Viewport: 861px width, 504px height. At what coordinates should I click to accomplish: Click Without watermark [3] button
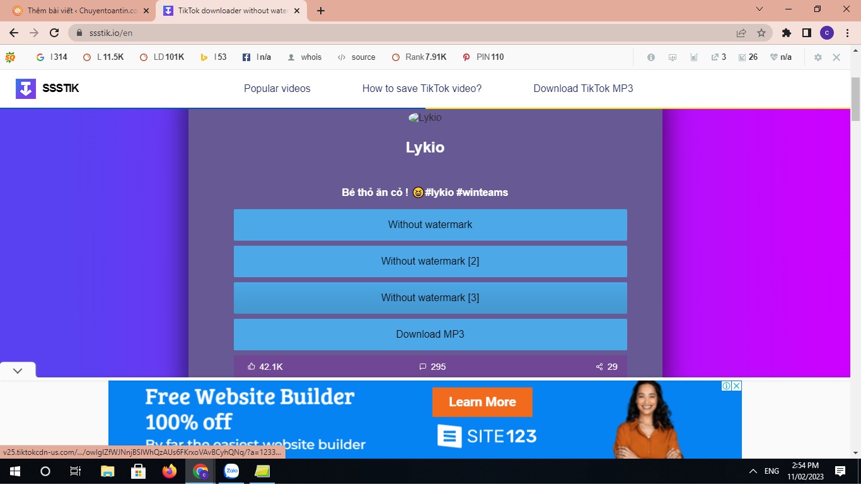tap(430, 298)
